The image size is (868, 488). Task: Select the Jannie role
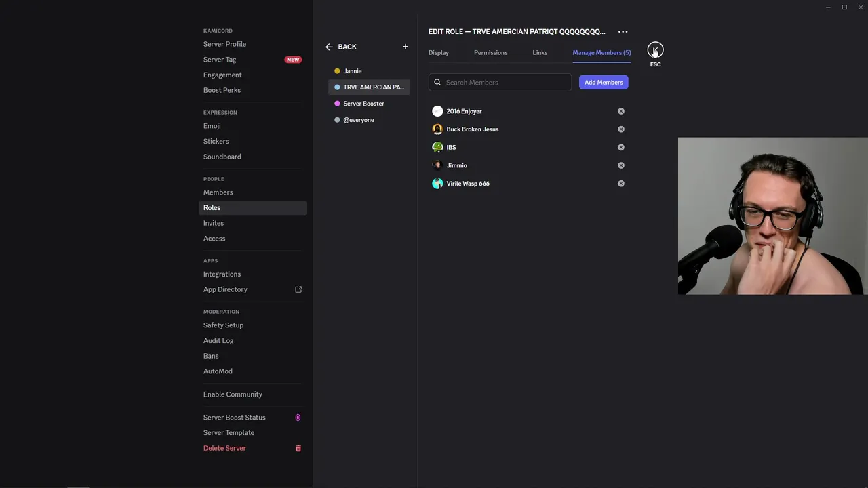pos(353,71)
